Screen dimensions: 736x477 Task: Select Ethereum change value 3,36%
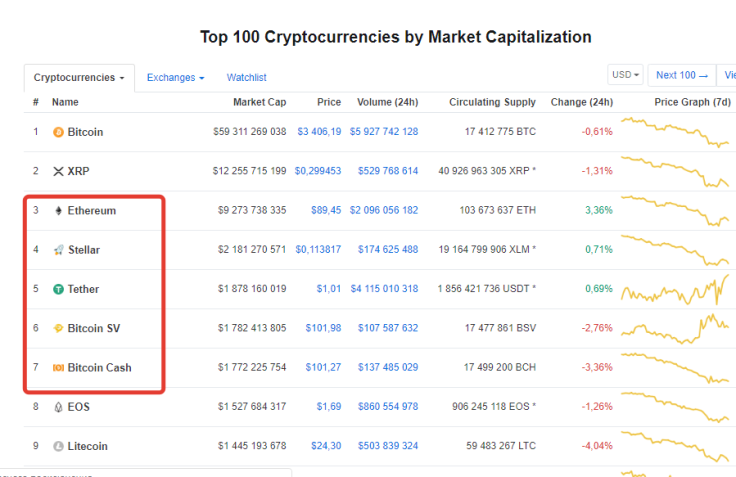[599, 210]
